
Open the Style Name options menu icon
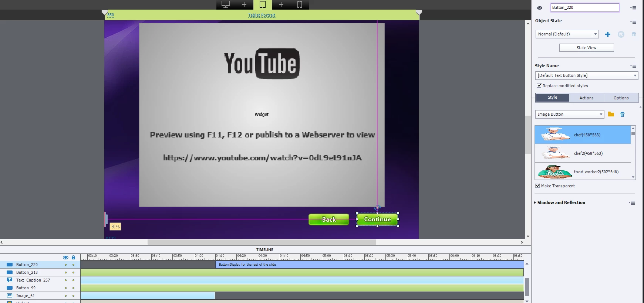pyautogui.click(x=633, y=66)
